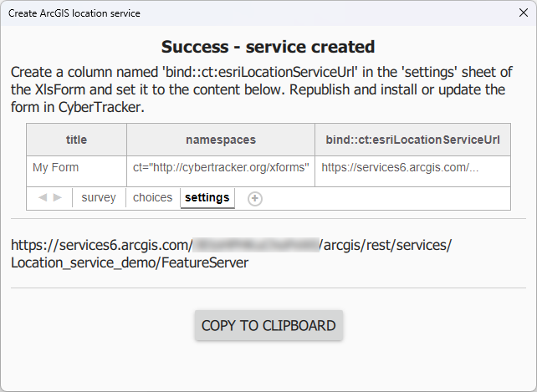This screenshot has height=392, width=537.
Task: Click the instruction paragraph about XlsForm settings
Action: tap(261, 89)
